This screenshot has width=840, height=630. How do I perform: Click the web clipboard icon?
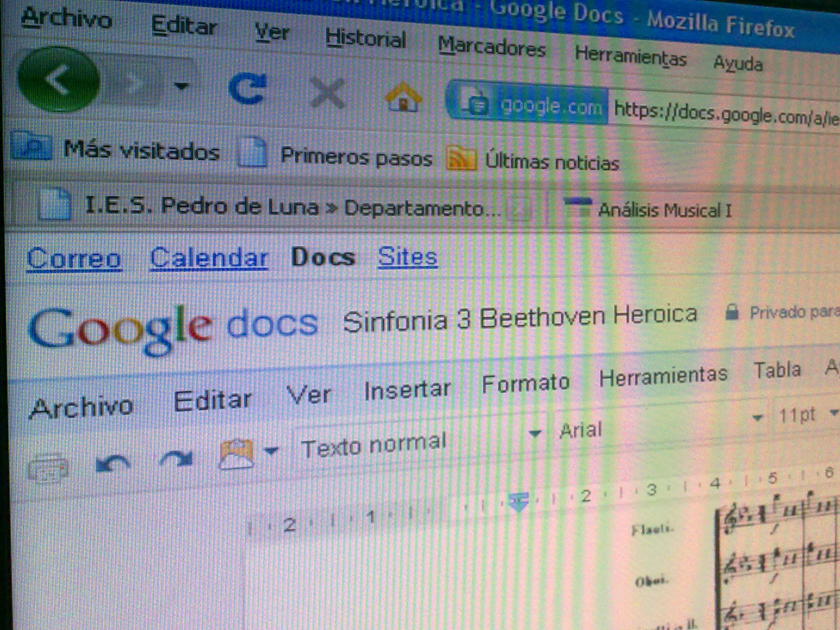(x=236, y=454)
